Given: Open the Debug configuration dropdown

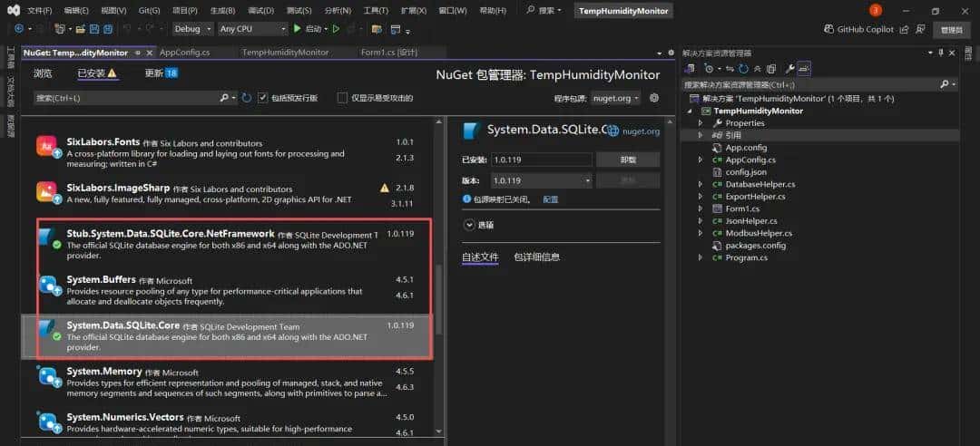Looking at the screenshot, I should (x=194, y=29).
